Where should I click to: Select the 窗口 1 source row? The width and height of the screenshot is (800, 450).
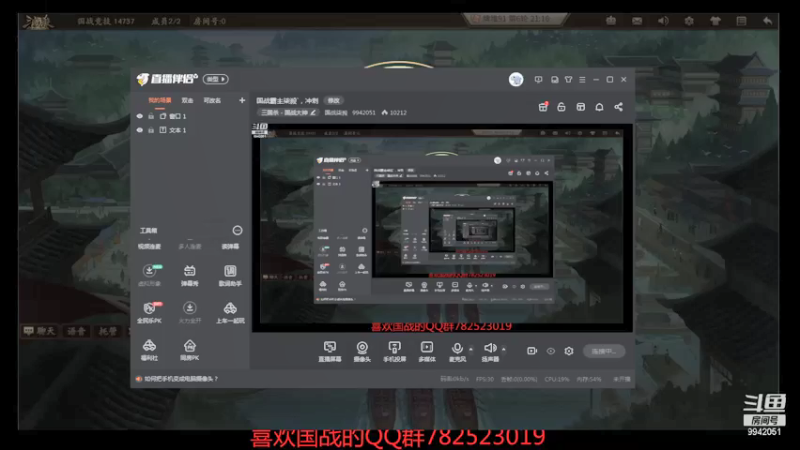point(190,116)
